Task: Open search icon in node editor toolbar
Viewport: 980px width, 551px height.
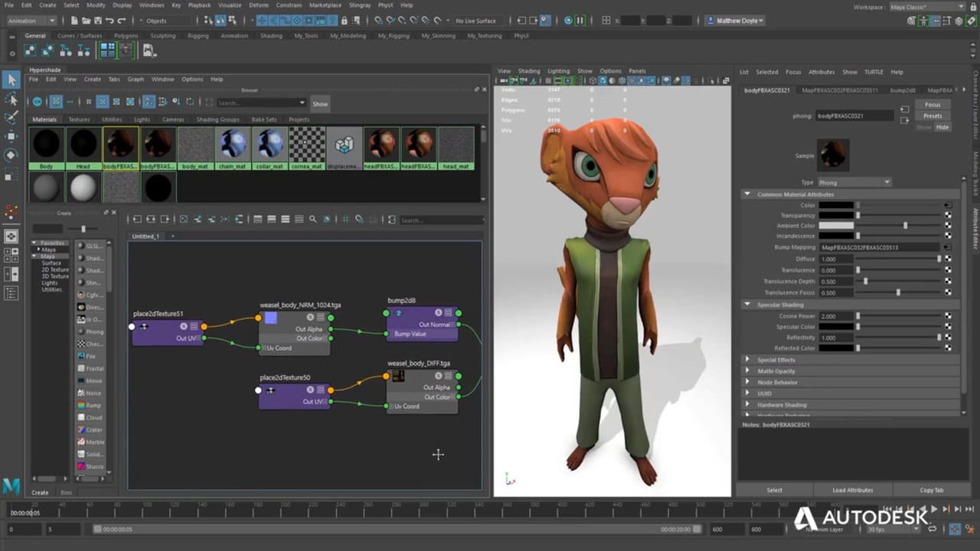Action: click(x=314, y=220)
